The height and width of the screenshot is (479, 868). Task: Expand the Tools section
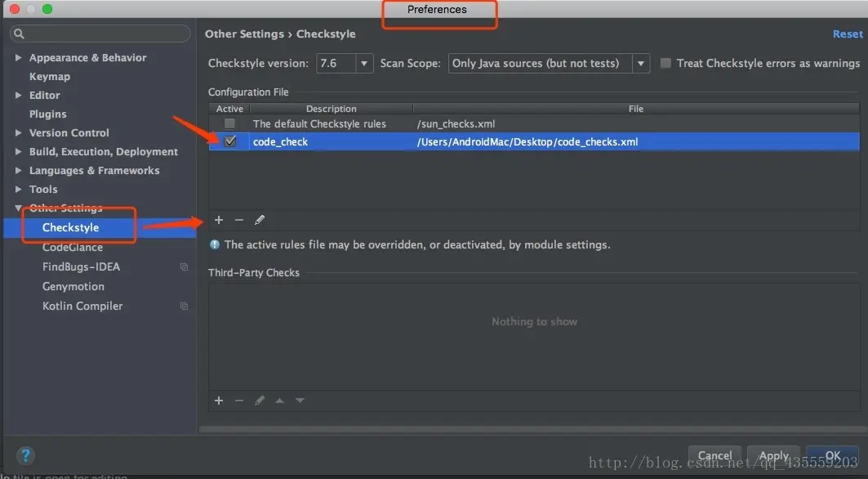pos(18,189)
